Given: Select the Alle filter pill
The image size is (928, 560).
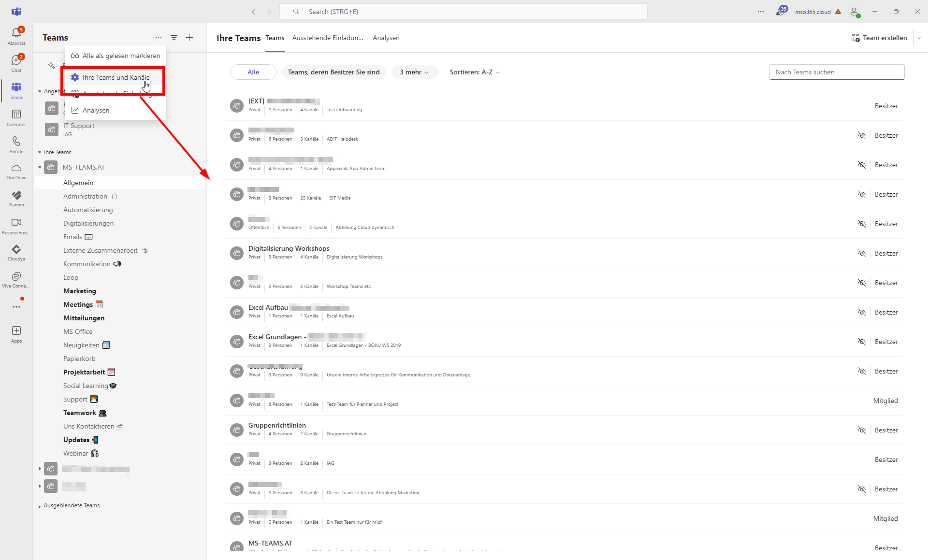Looking at the screenshot, I should click(x=253, y=72).
